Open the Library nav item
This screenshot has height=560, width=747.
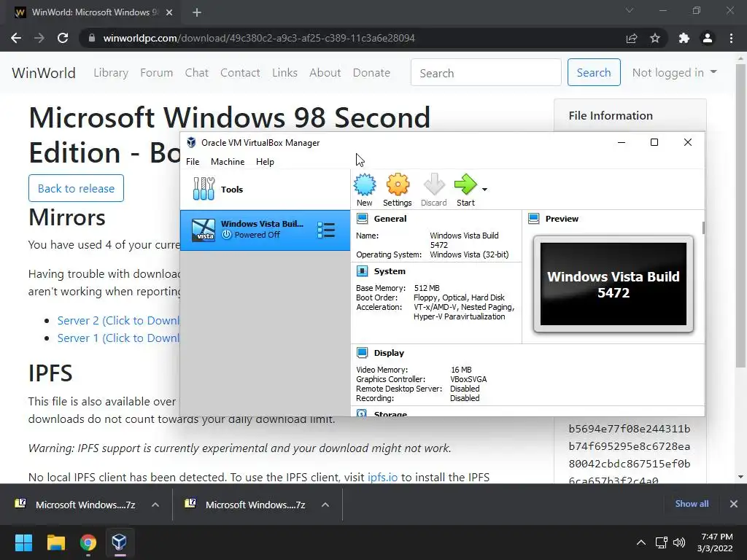(x=111, y=73)
